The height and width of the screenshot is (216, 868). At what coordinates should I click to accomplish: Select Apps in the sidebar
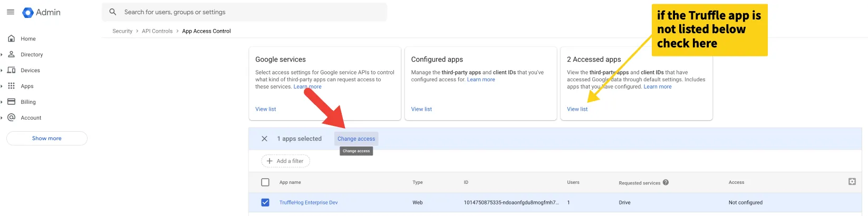tap(27, 86)
